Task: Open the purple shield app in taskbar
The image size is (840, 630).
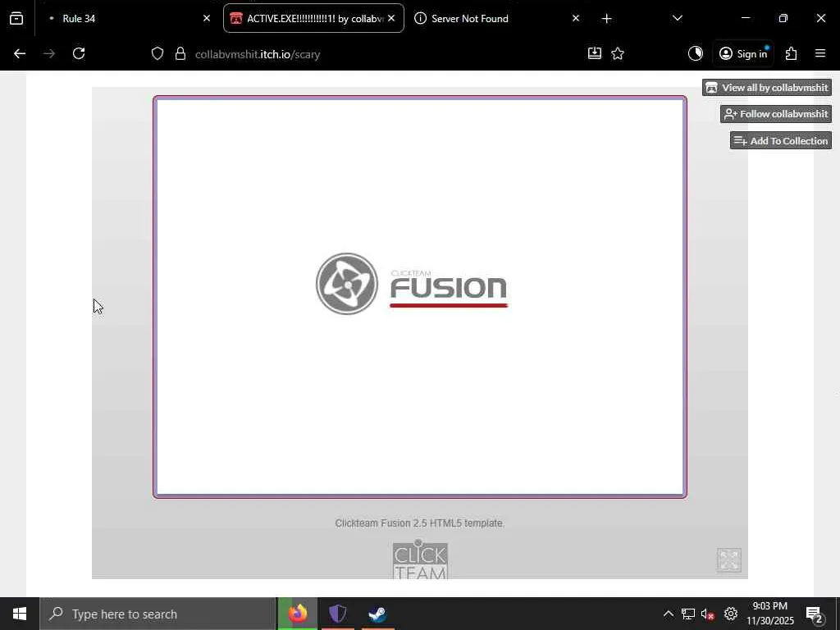Action: (x=337, y=614)
